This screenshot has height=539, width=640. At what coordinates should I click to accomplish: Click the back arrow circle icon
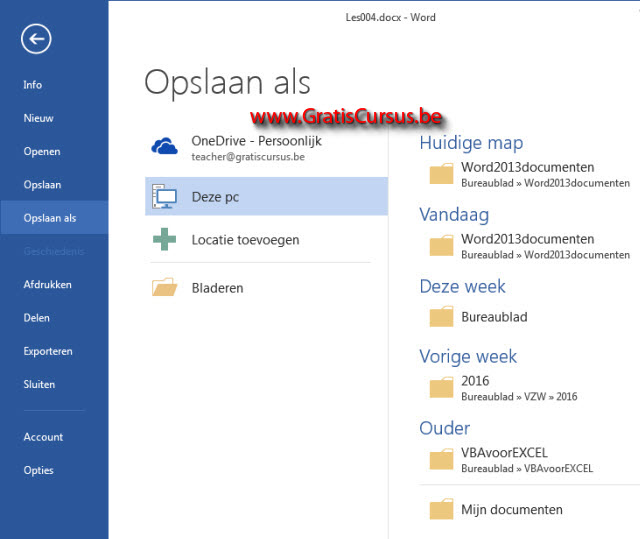point(36,39)
